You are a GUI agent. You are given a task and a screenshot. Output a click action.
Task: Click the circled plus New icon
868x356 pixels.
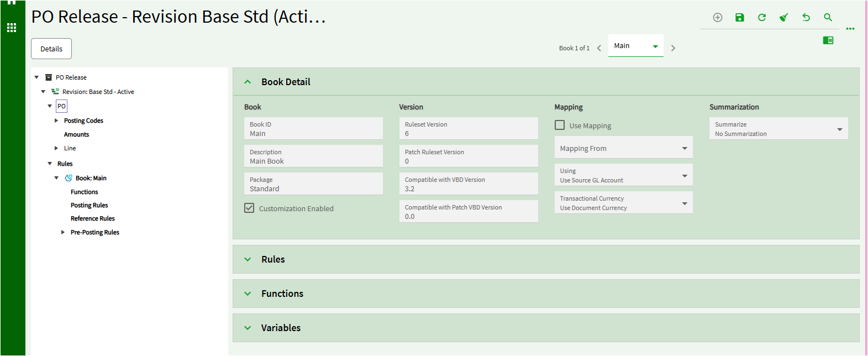[718, 18]
